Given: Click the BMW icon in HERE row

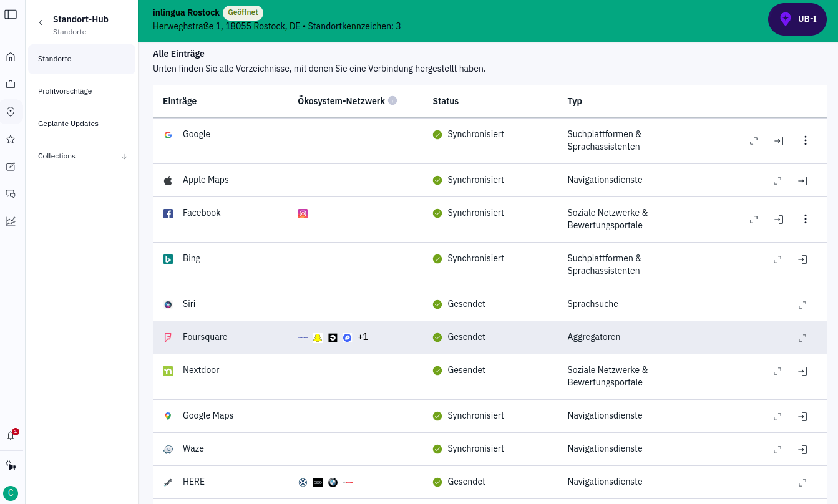Looking at the screenshot, I should 333,482.
